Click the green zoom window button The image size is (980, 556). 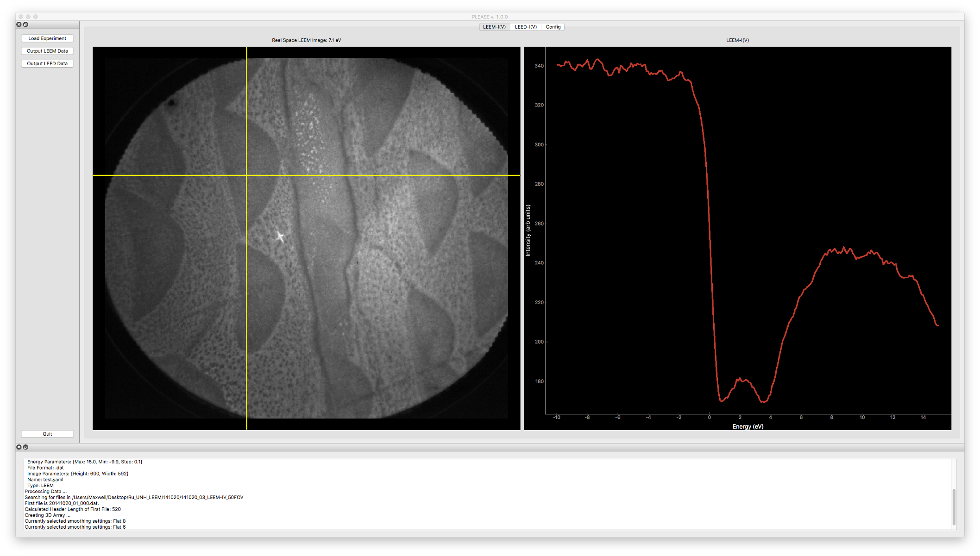point(36,17)
